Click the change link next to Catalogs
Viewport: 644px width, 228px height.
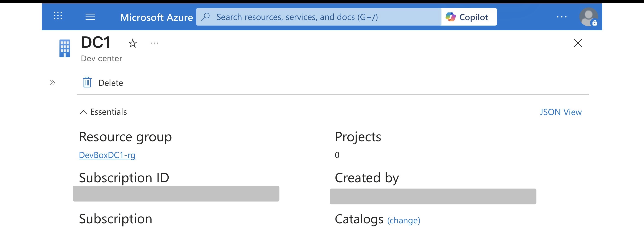pos(404,221)
